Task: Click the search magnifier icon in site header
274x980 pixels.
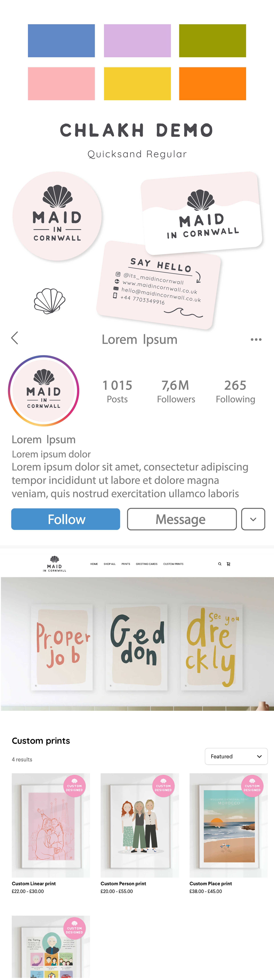Action: coord(220,564)
